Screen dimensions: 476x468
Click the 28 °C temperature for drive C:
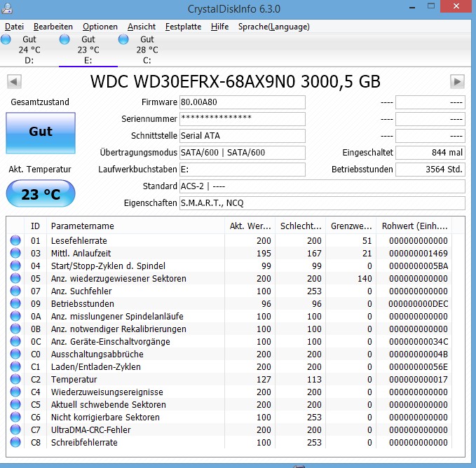147,50
